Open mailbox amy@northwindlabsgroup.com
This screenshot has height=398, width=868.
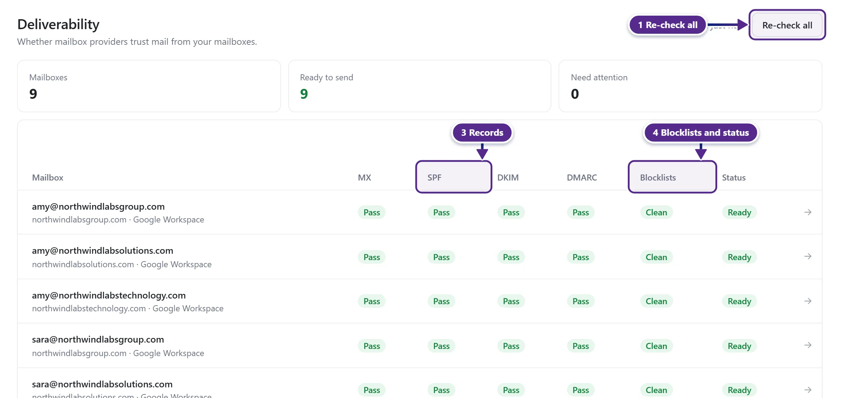point(98,206)
